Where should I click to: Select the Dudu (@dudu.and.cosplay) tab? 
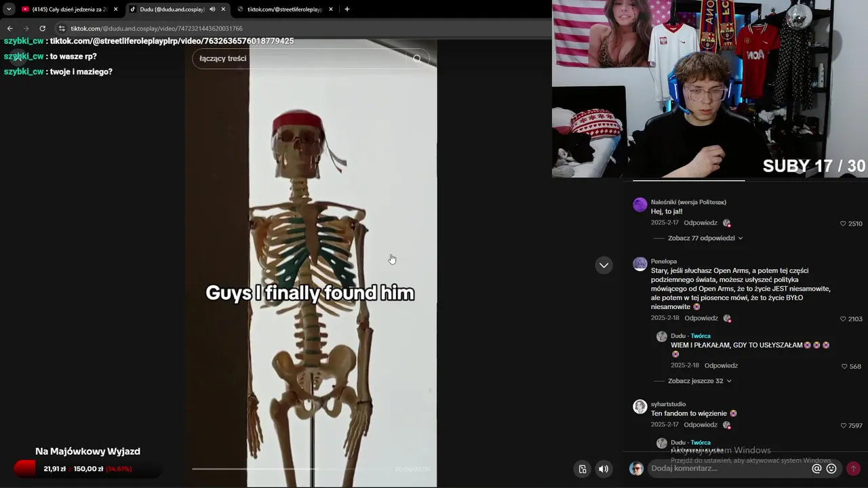[x=172, y=9]
